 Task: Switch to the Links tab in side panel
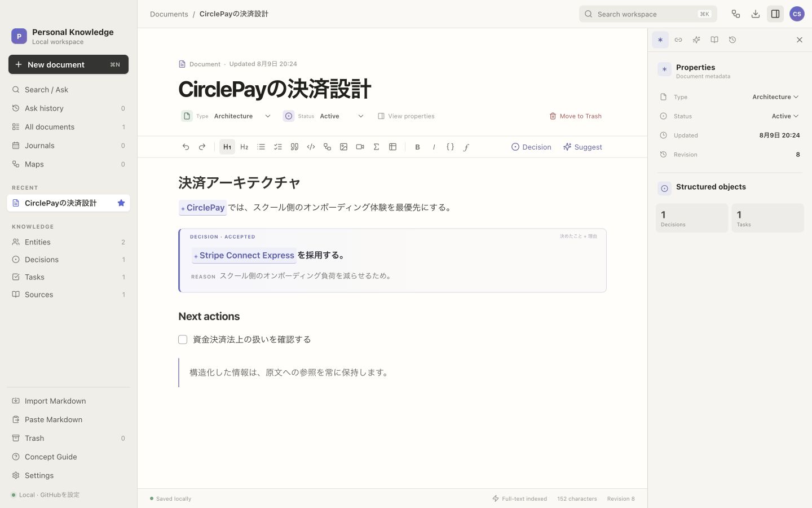pyautogui.click(x=678, y=40)
